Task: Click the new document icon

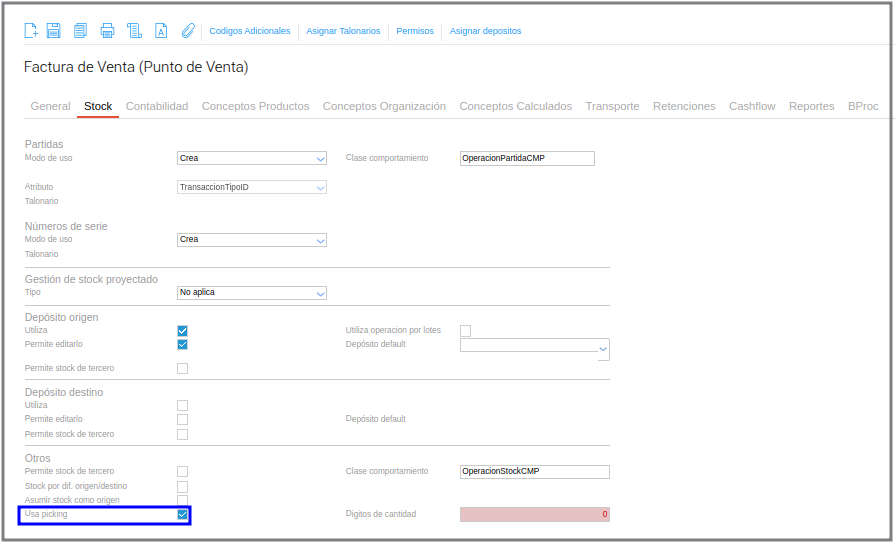Action: pos(31,30)
